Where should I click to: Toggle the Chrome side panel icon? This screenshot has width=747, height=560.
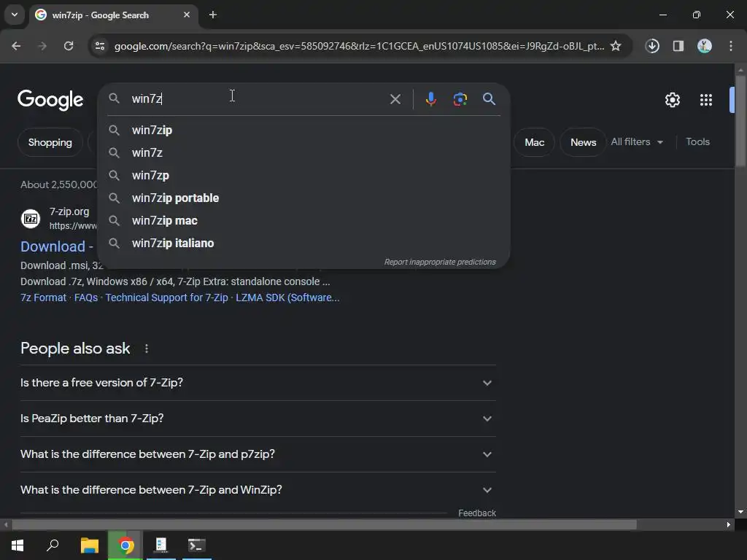[x=678, y=46]
